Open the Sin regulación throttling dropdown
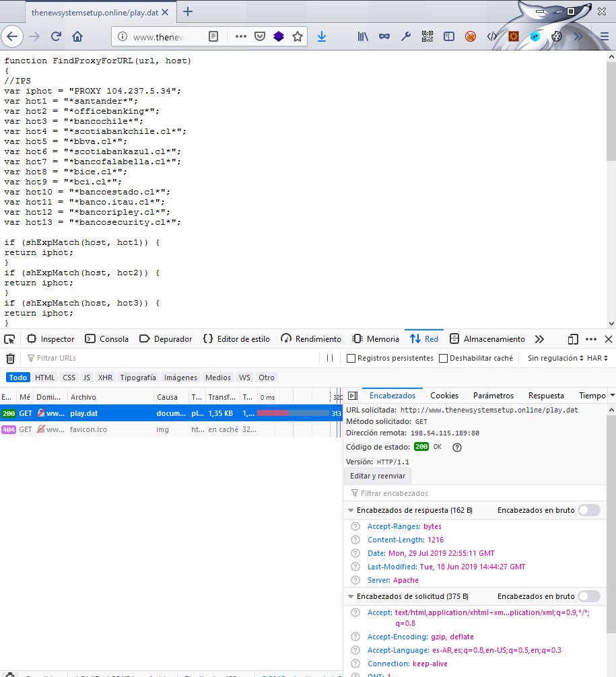Viewport: 616px width, 677px height. tap(555, 359)
